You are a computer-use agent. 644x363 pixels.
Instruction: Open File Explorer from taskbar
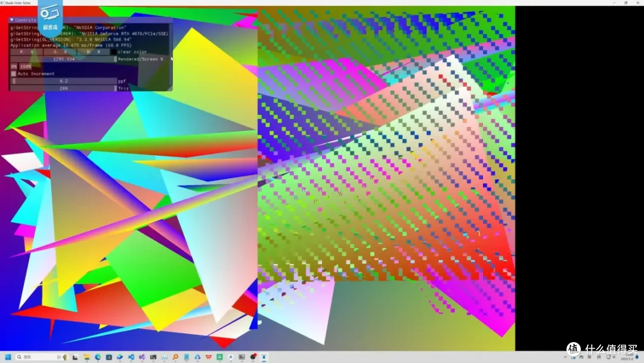point(86,357)
